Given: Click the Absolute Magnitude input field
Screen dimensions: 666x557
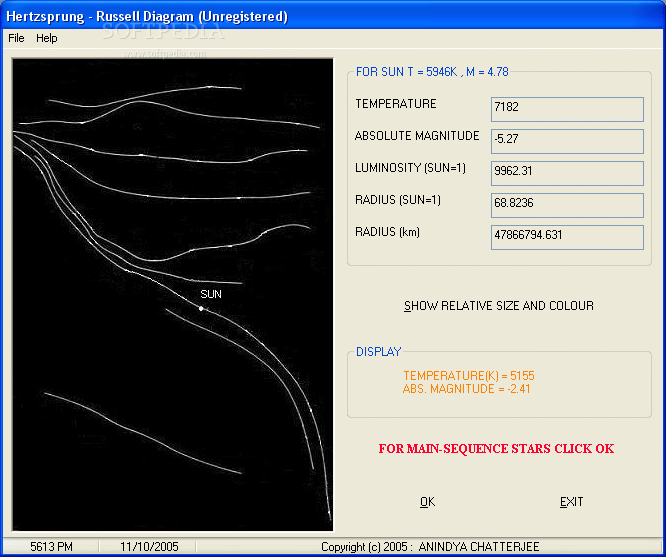Looking at the screenshot, I should click(x=567, y=141).
